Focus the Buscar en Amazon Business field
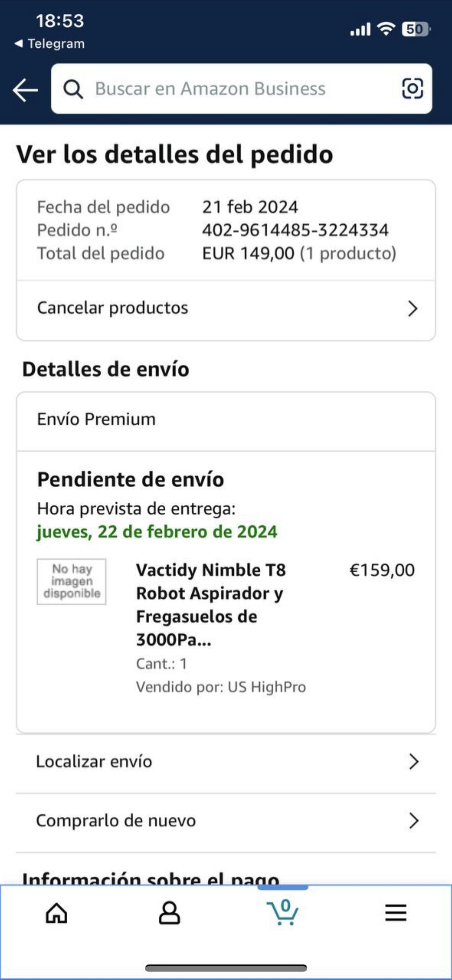452x980 pixels. (242, 89)
